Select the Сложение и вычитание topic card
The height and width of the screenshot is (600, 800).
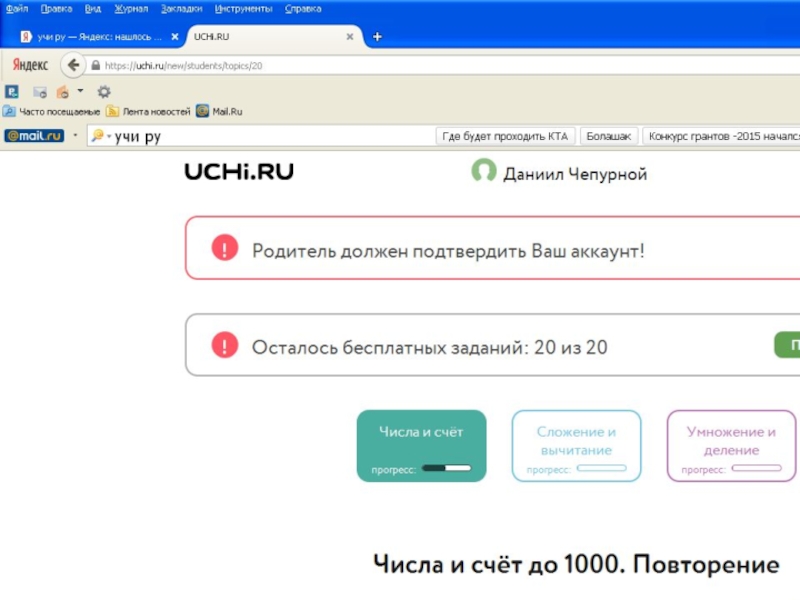tap(577, 446)
